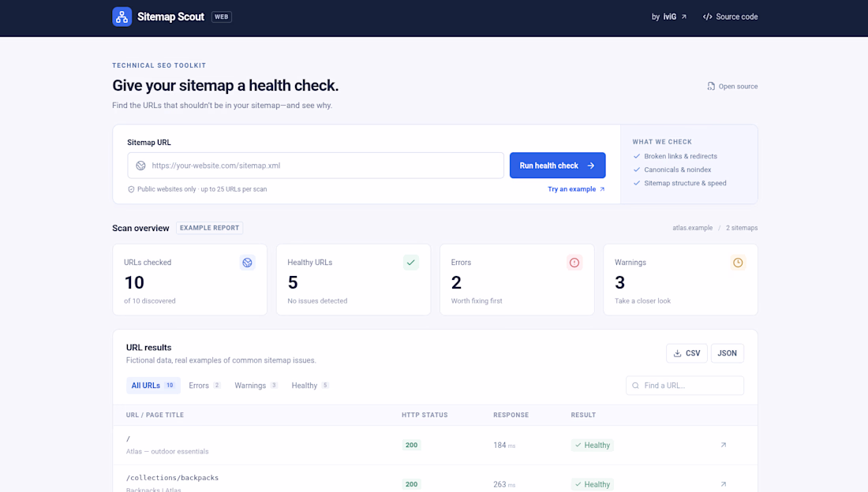Click the atlas.example domain text
Viewport: 868px width, 492px height.
pos(693,228)
